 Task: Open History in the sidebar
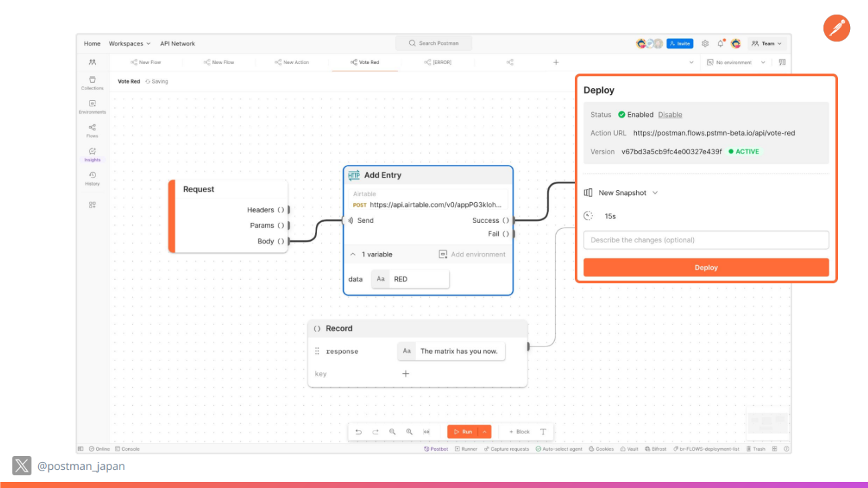tap(92, 178)
